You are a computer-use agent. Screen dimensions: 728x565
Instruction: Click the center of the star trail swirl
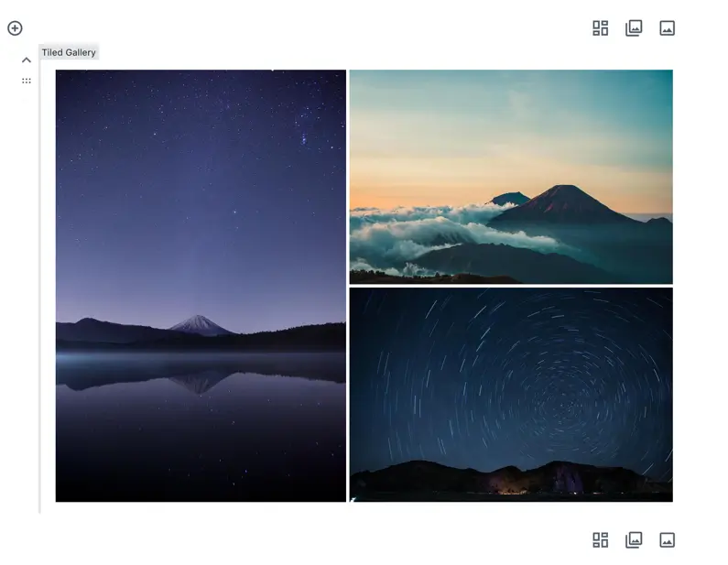point(568,404)
